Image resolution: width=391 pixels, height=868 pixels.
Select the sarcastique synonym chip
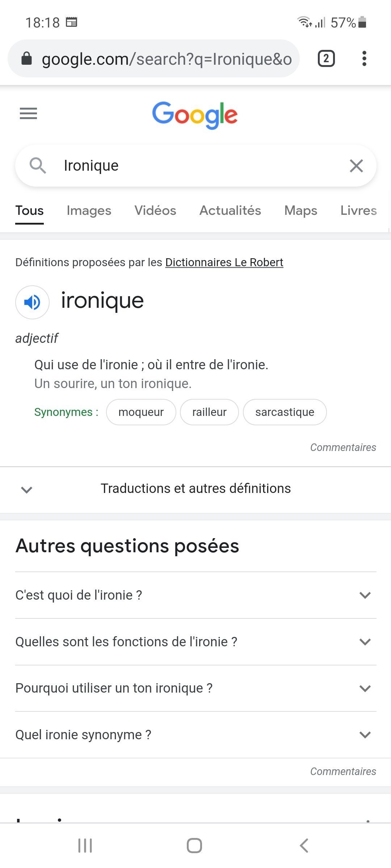285,412
